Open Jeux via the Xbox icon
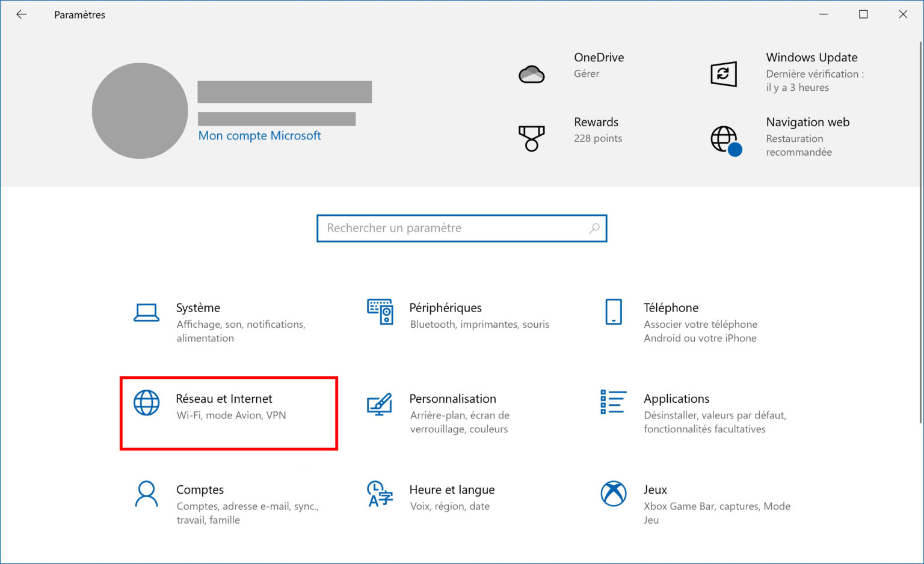 613,494
